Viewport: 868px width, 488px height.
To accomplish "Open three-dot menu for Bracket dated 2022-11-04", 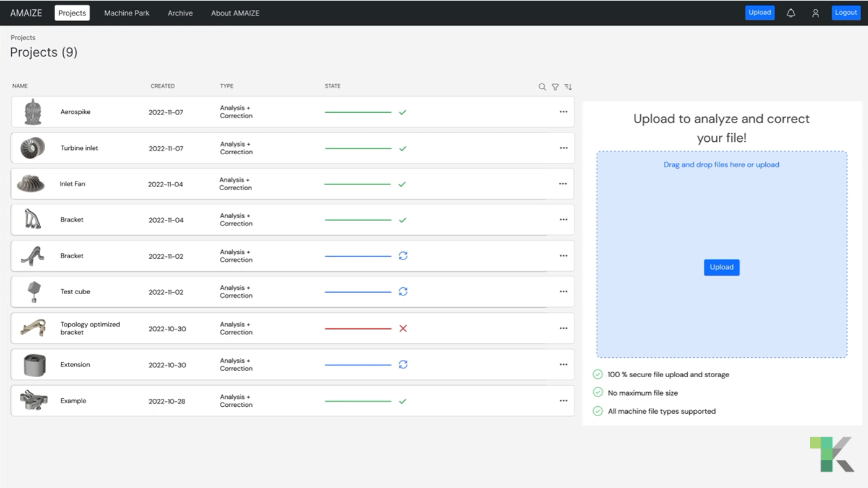I will [563, 220].
